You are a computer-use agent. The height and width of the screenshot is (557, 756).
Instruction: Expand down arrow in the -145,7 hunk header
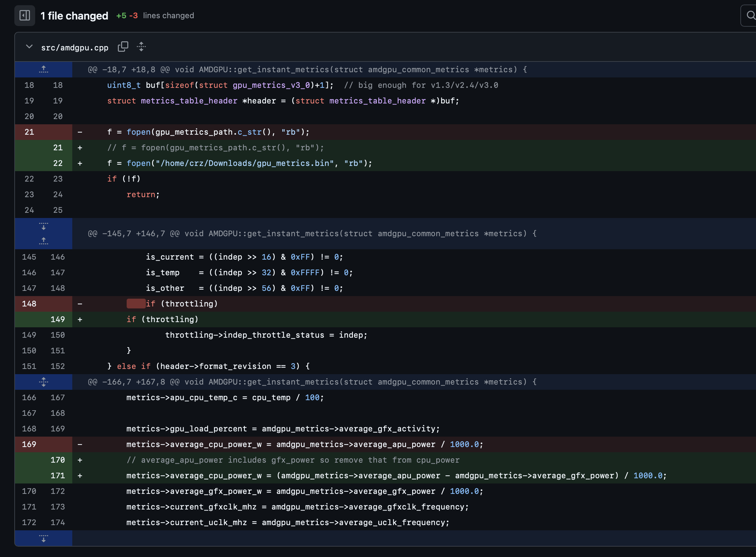tap(44, 226)
